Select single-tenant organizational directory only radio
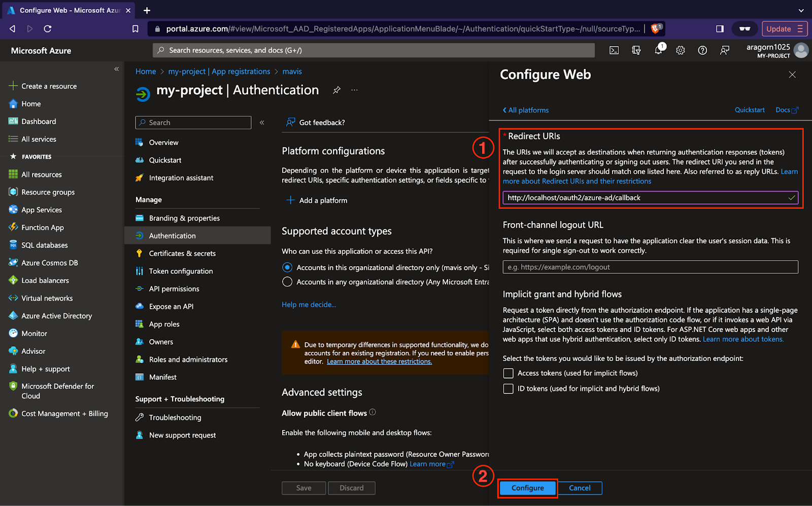The height and width of the screenshot is (506, 812). pyautogui.click(x=287, y=267)
